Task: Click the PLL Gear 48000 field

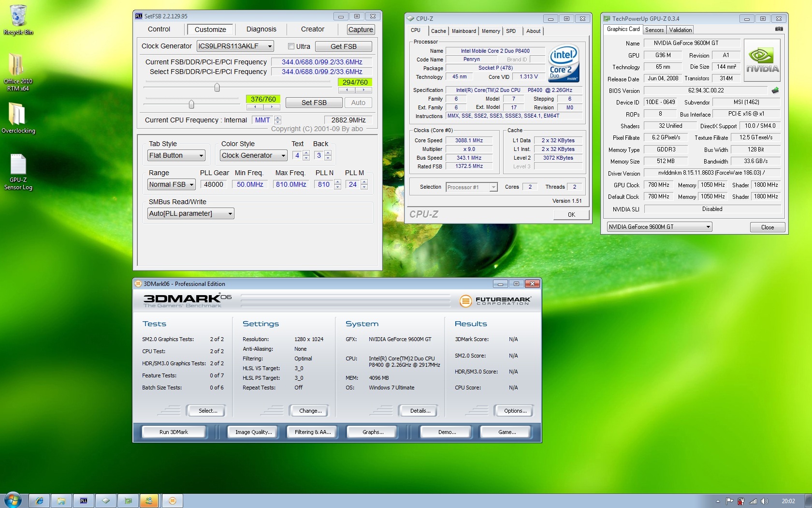Action: click(214, 184)
